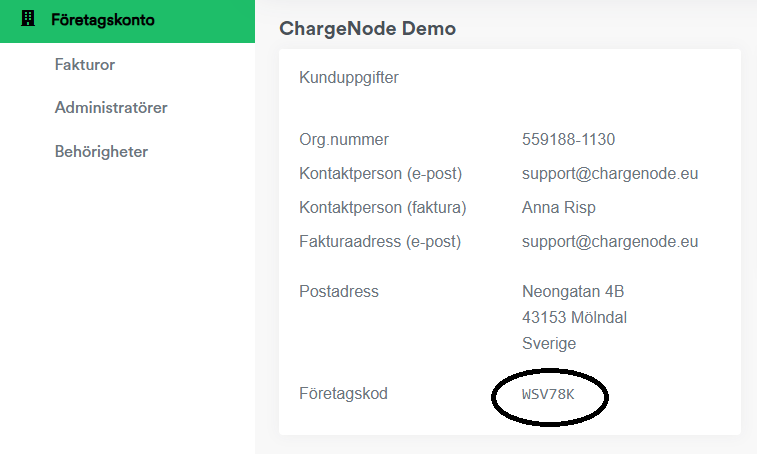Click the Postadress label

339,292
